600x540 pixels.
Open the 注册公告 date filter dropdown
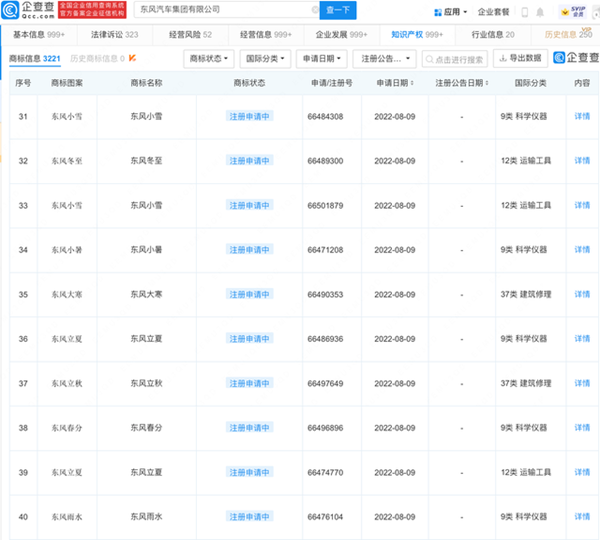pyautogui.click(x=384, y=59)
